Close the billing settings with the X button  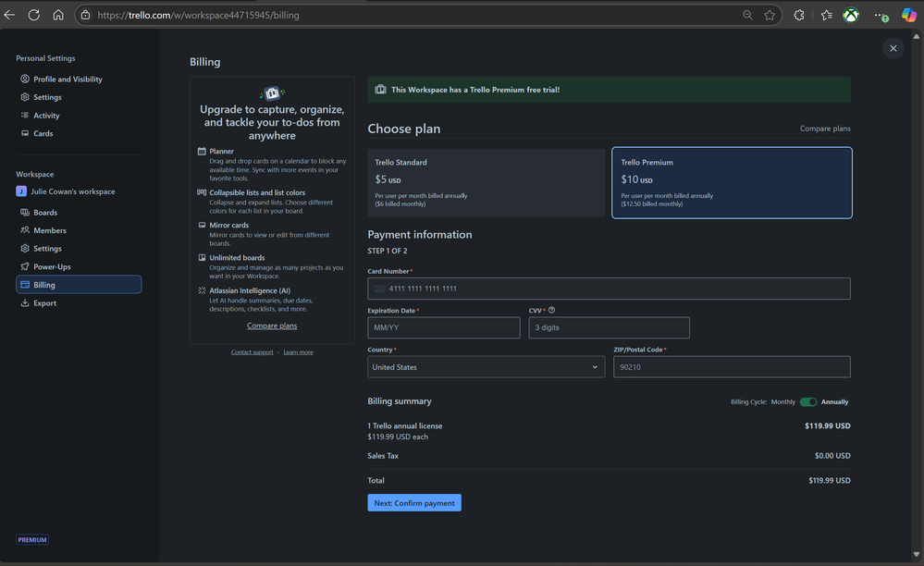[x=893, y=48]
